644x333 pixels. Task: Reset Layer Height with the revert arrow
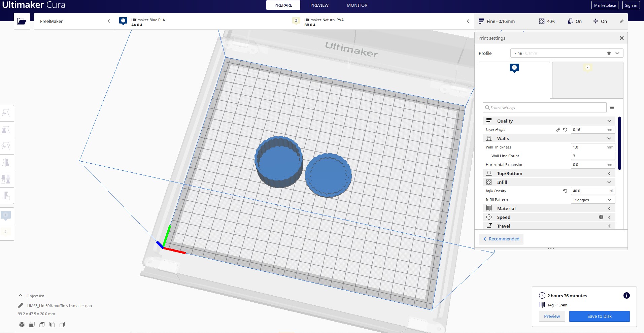[565, 130]
